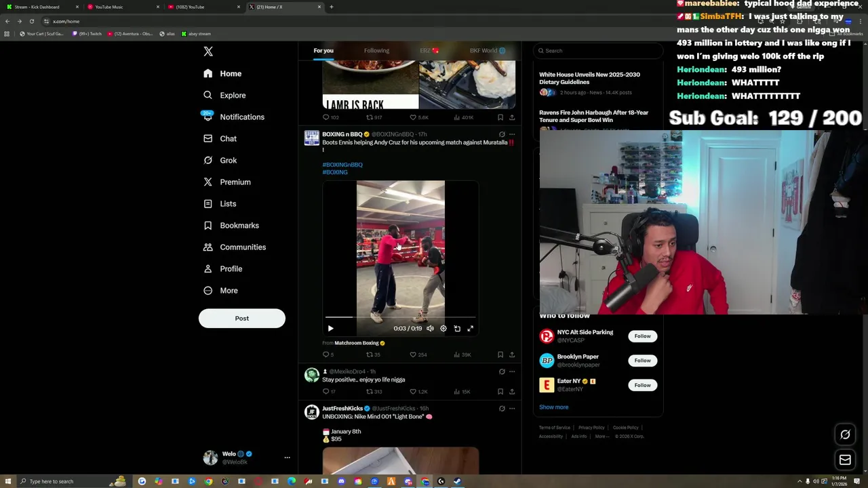Reply to the BOXING n BBQ post
Screen dimensions: 868x488
click(329, 354)
